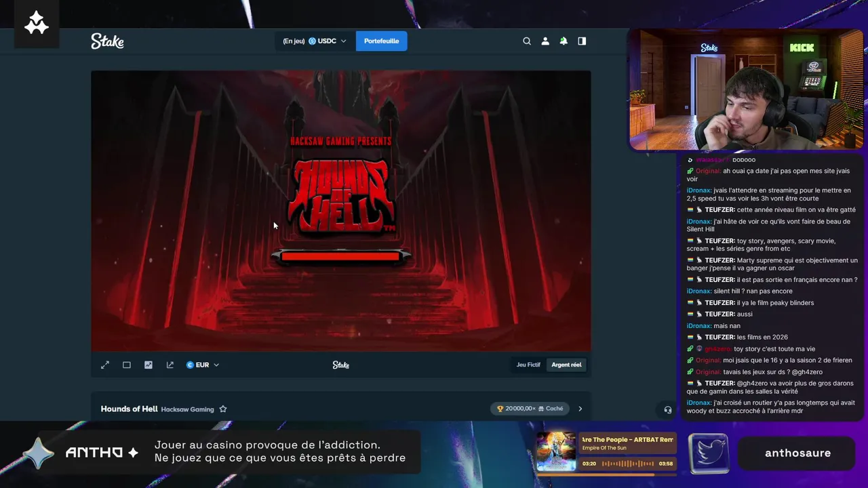The height and width of the screenshot is (488, 868).
Task: Open Hacksaw Gaming provider link
Action: pos(187,409)
